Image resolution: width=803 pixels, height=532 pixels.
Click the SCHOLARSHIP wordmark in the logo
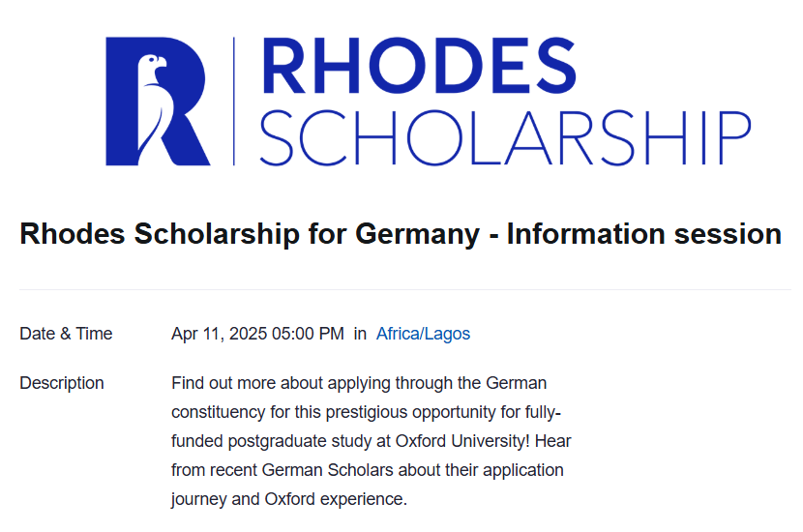coord(504,137)
